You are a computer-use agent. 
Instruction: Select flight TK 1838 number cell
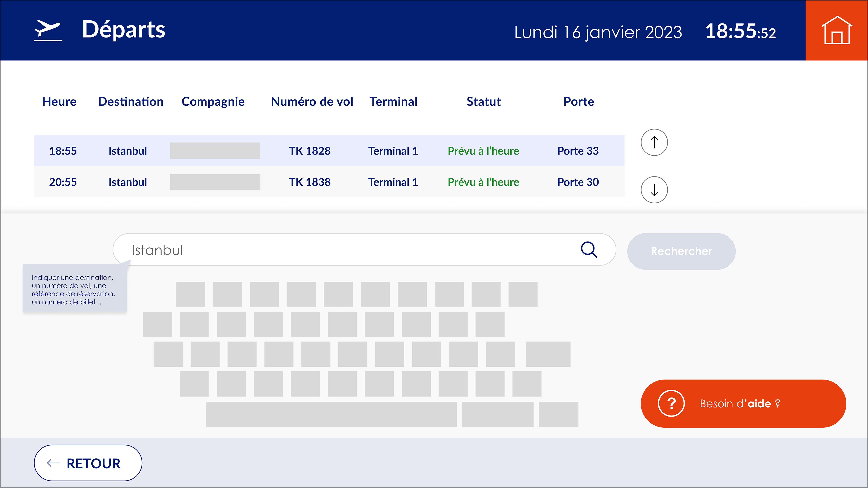310,182
